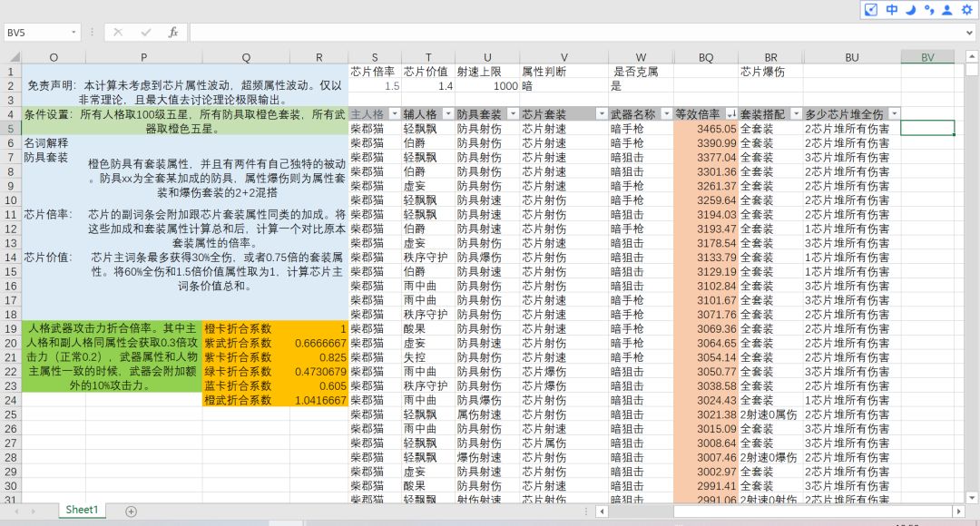The width and height of the screenshot is (980, 526).
Task: Select the 橙武折合系数 value 1.0416667
Action: (x=318, y=401)
